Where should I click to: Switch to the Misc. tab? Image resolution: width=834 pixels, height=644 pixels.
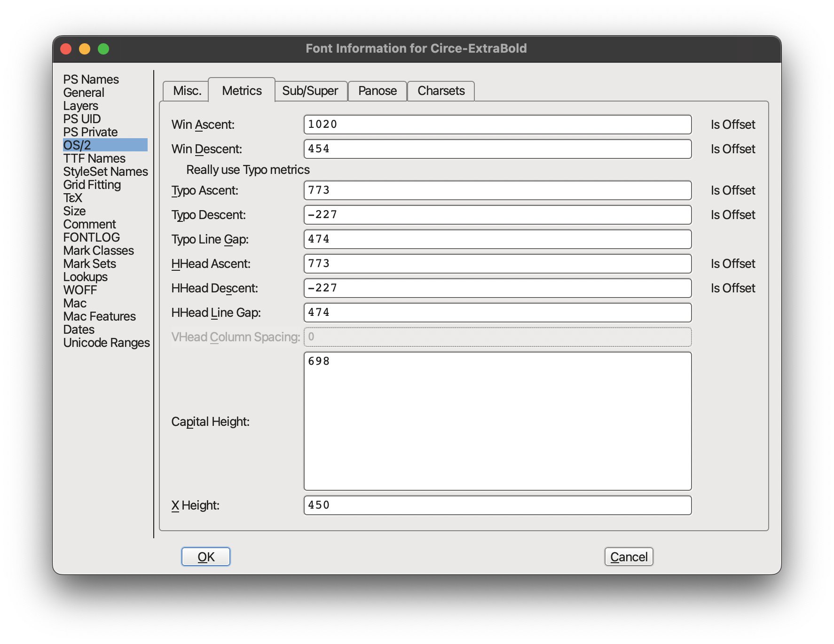click(187, 91)
